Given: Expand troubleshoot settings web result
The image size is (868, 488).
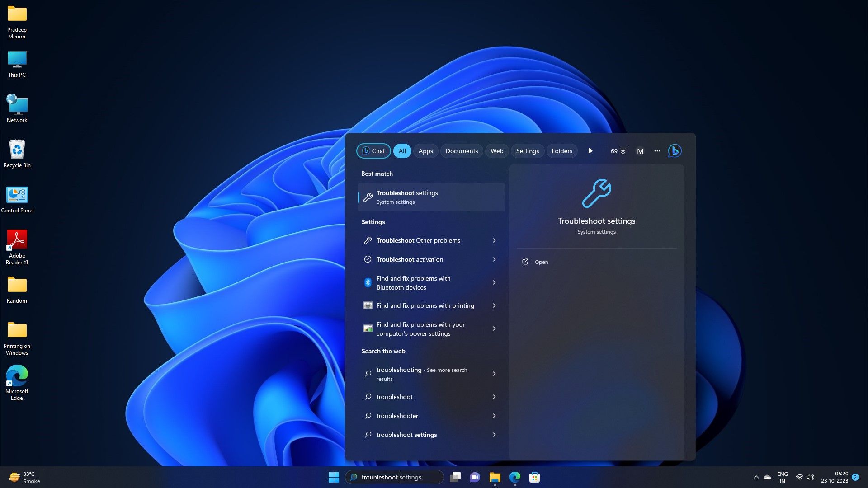Looking at the screenshot, I should tap(494, 434).
